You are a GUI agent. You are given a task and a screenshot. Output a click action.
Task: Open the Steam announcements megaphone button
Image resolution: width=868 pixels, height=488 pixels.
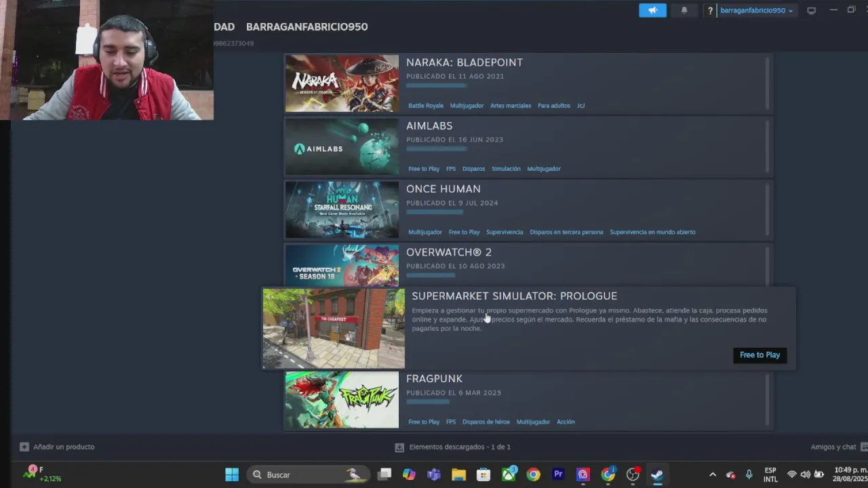652,10
